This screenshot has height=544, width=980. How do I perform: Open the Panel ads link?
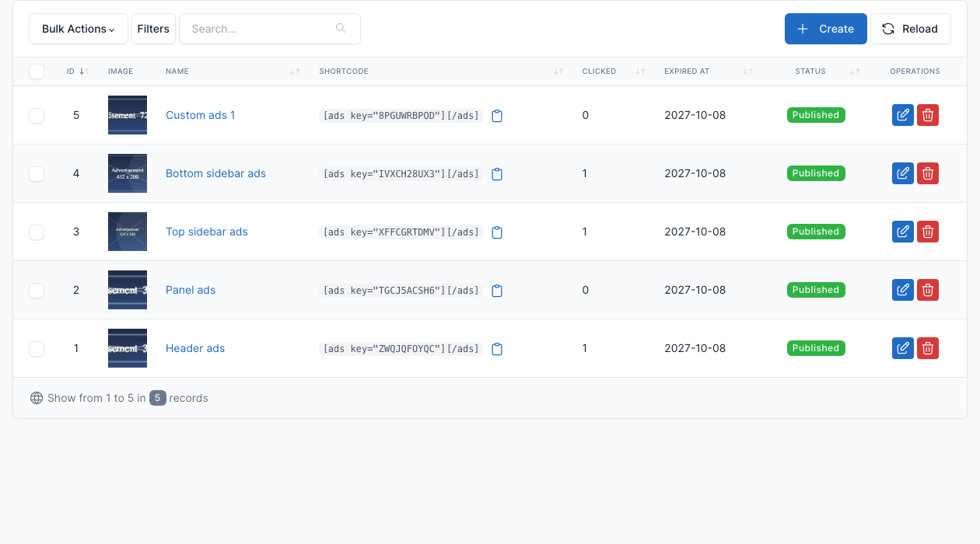click(x=191, y=290)
